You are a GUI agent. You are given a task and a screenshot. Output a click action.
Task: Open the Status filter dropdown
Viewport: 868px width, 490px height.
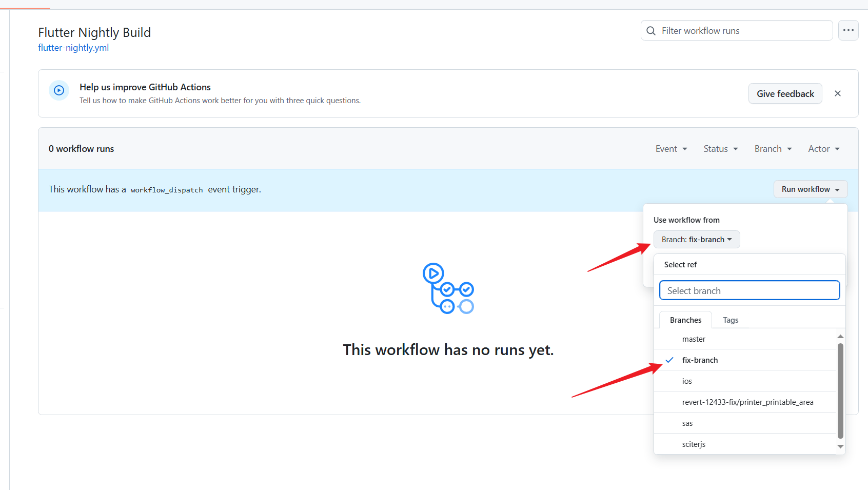click(x=721, y=149)
